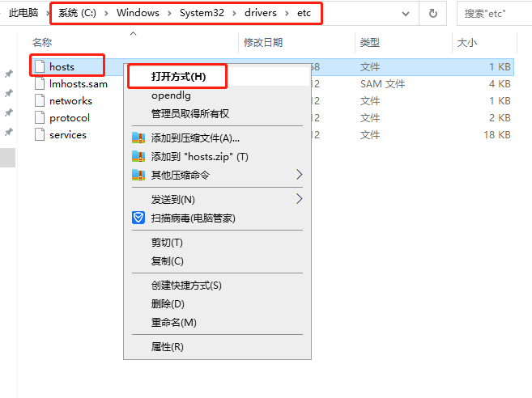Click the lmhosts.sam file icon

[40, 83]
